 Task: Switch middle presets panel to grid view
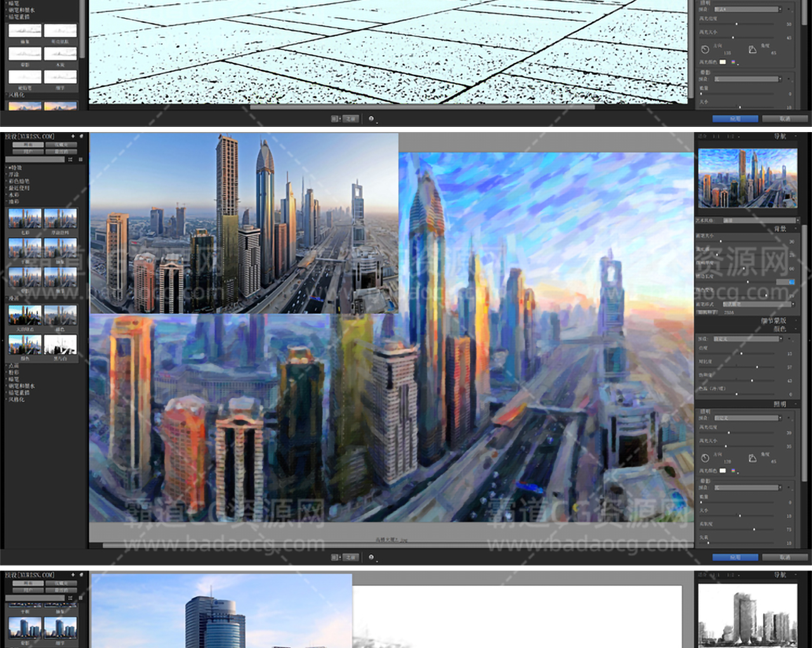[x=81, y=160]
